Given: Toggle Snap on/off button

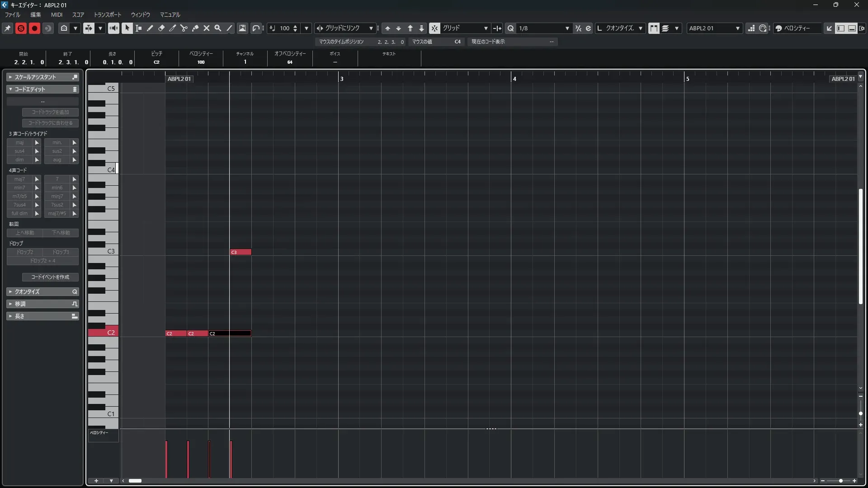Looking at the screenshot, I should tap(434, 28).
